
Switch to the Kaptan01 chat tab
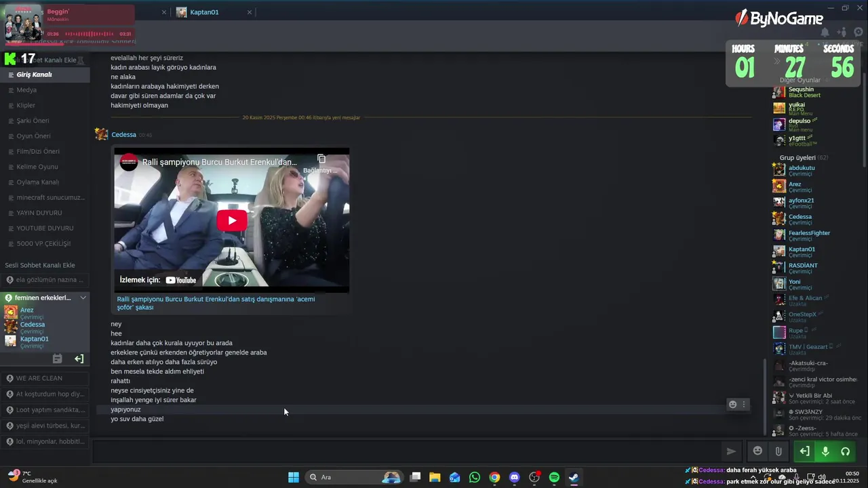coord(204,12)
